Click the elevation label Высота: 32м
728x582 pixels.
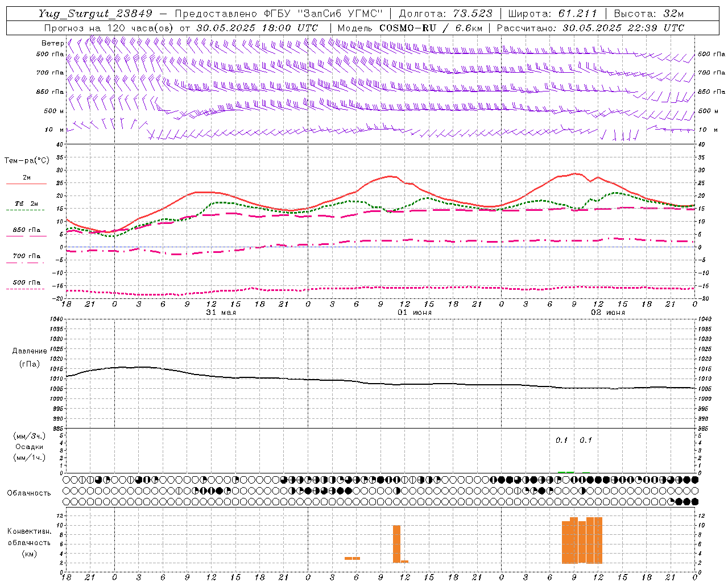pos(648,14)
